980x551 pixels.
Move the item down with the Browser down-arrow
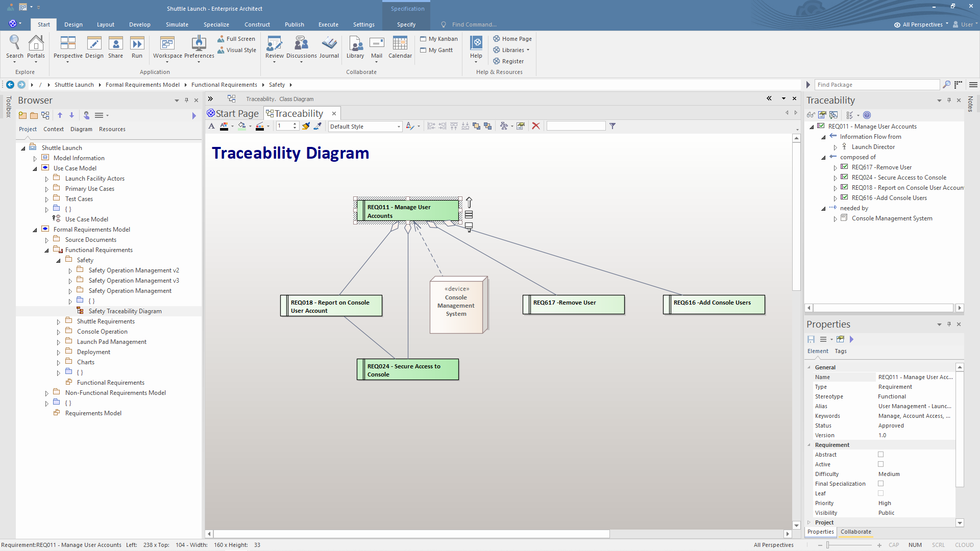pos(71,115)
